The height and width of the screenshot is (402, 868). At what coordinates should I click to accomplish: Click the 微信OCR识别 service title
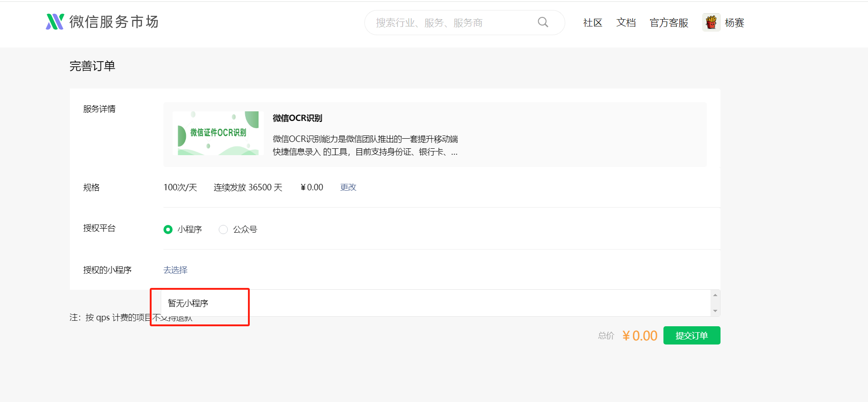click(297, 118)
